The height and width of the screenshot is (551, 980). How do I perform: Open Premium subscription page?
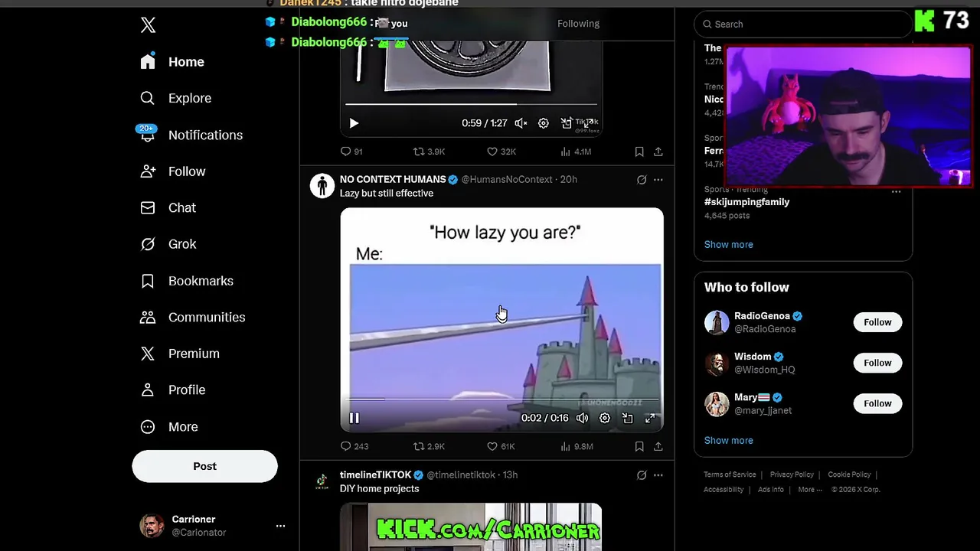click(179, 354)
